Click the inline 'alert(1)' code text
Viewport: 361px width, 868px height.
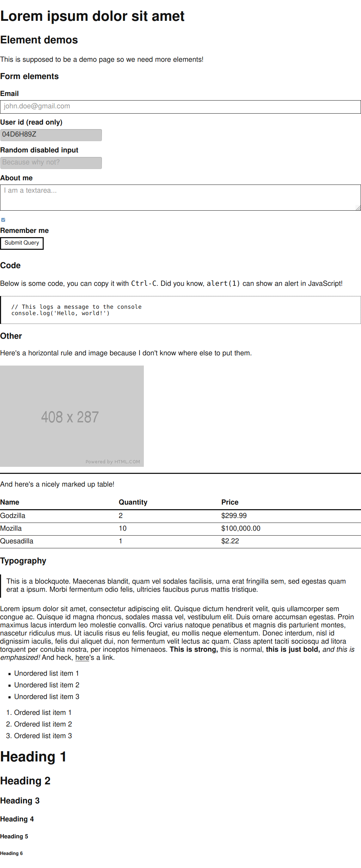tap(223, 283)
